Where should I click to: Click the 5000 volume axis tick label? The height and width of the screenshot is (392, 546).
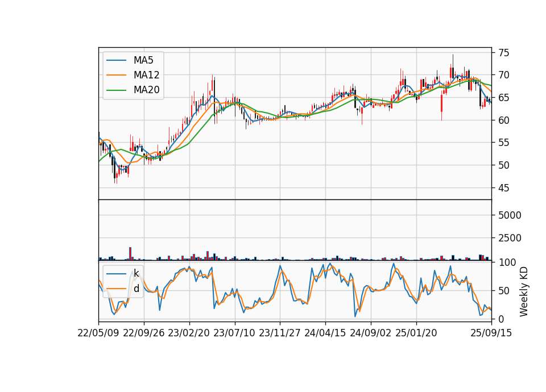pyautogui.click(x=510, y=215)
